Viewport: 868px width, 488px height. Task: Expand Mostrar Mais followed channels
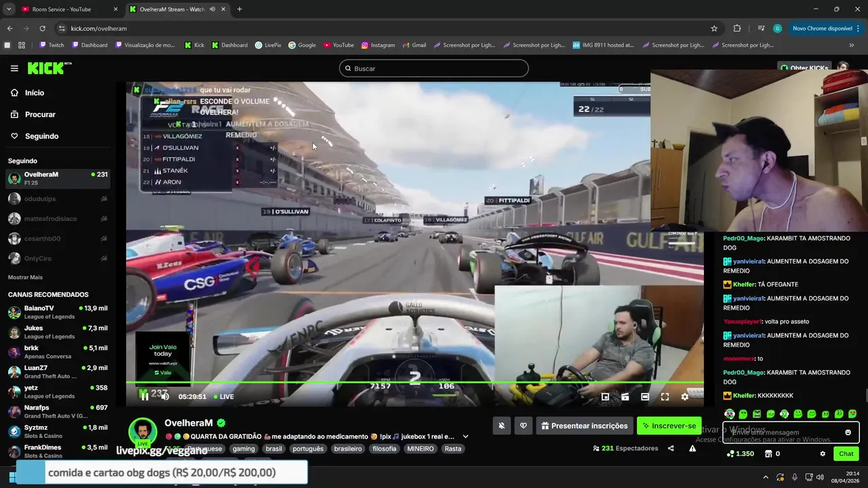(x=25, y=277)
